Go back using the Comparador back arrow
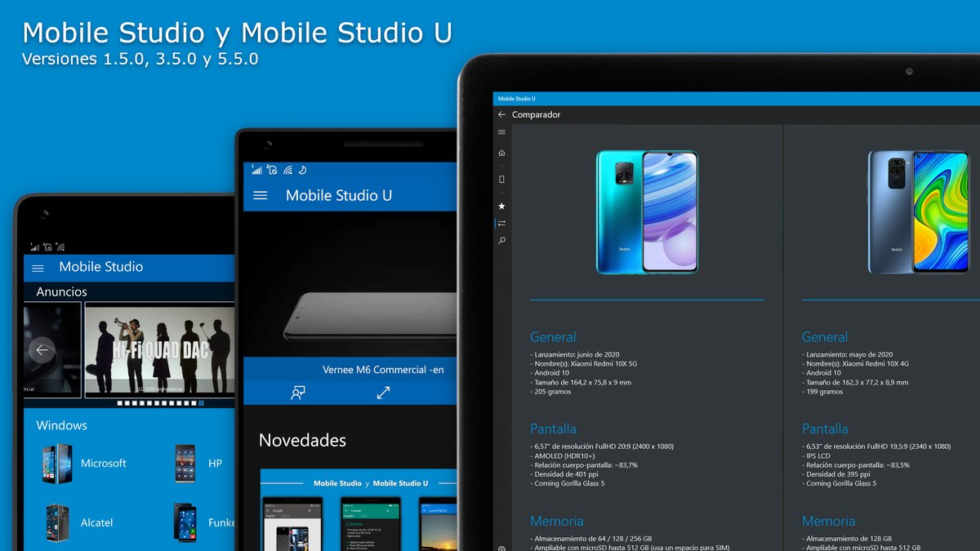Screen dimensions: 980x551 pyautogui.click(x=501, y=114)
